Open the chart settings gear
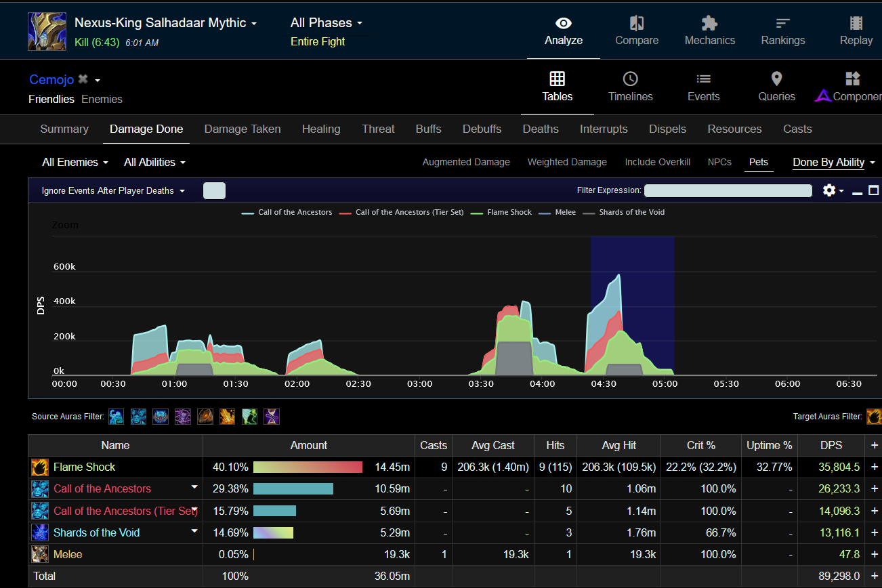Screen dimensions: 882x588 829,191
